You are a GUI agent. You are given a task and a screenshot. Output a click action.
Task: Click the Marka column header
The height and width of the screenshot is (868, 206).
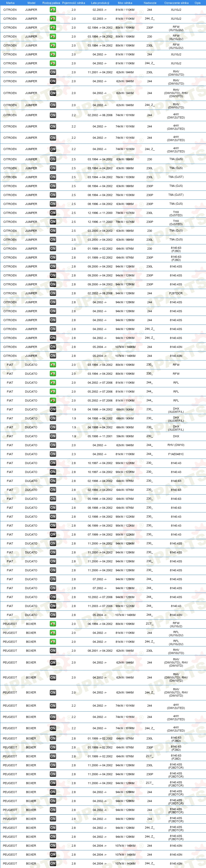click(10, 3)
